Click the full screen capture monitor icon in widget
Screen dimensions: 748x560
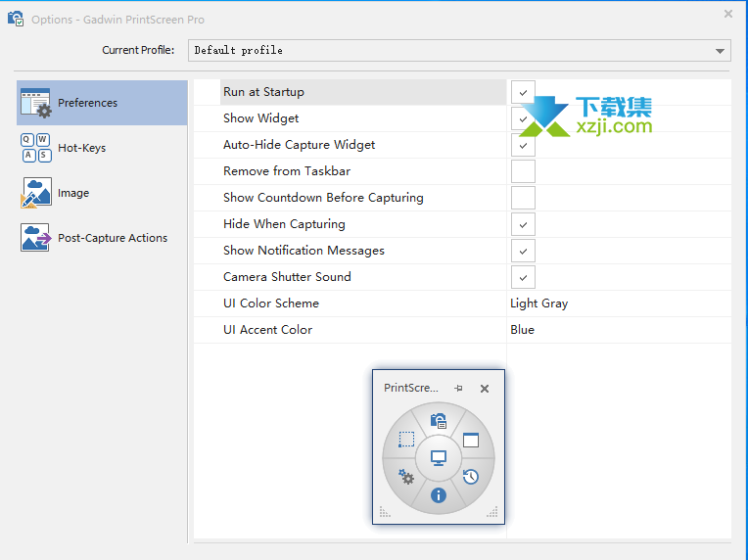tap(439, 458)
